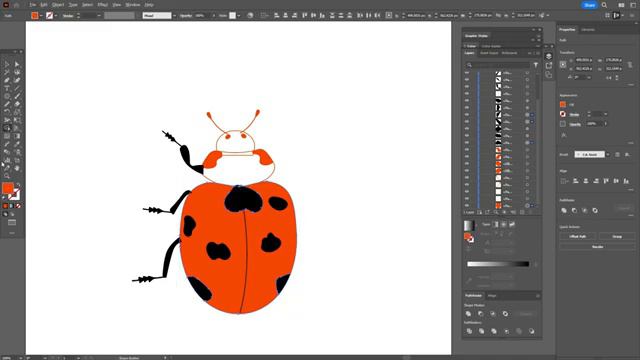This screenshot has height=360, width=640.
Task: Click search icon next to Share
Action: 604,5
